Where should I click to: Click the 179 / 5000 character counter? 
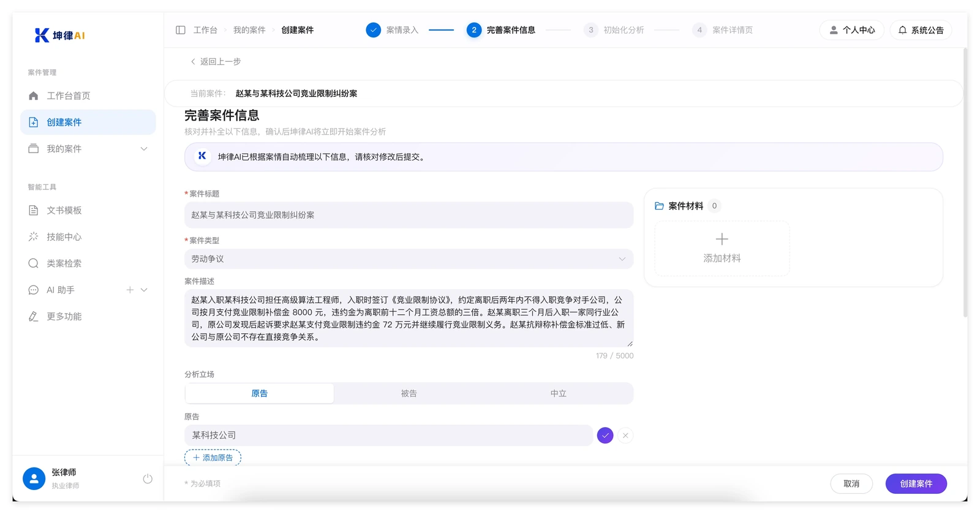click(x=614, y=356)
